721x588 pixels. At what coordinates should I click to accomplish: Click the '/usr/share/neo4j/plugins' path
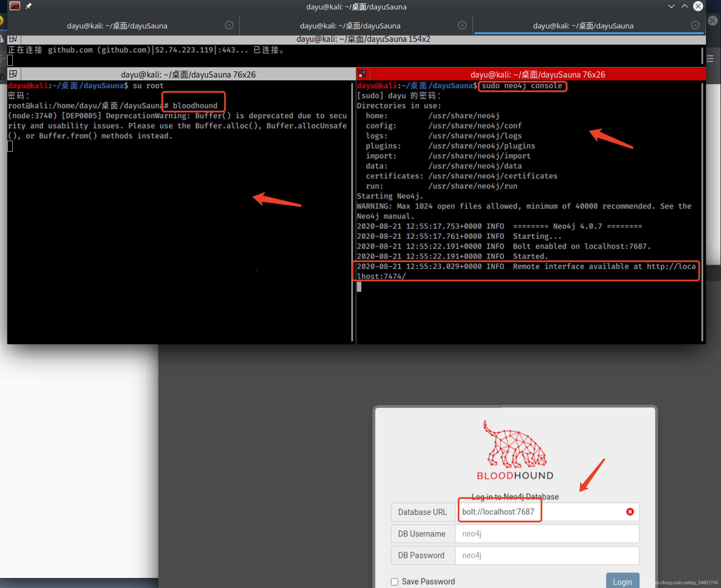(x=482, y=146)
